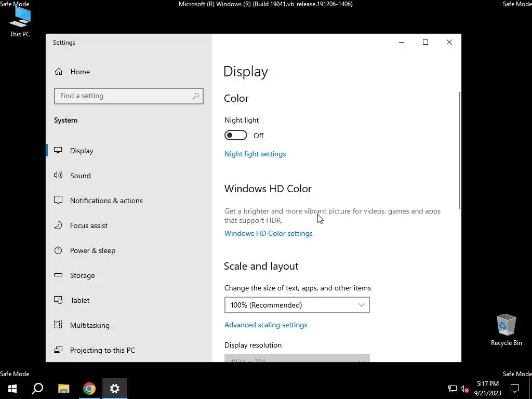Click the network tray icon
This screenshot has width=532, height=399.
pos(453,389)
